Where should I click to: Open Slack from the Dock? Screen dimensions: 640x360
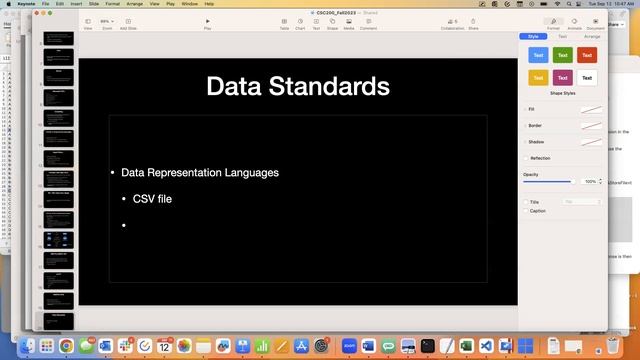click(x=125, y=346)
